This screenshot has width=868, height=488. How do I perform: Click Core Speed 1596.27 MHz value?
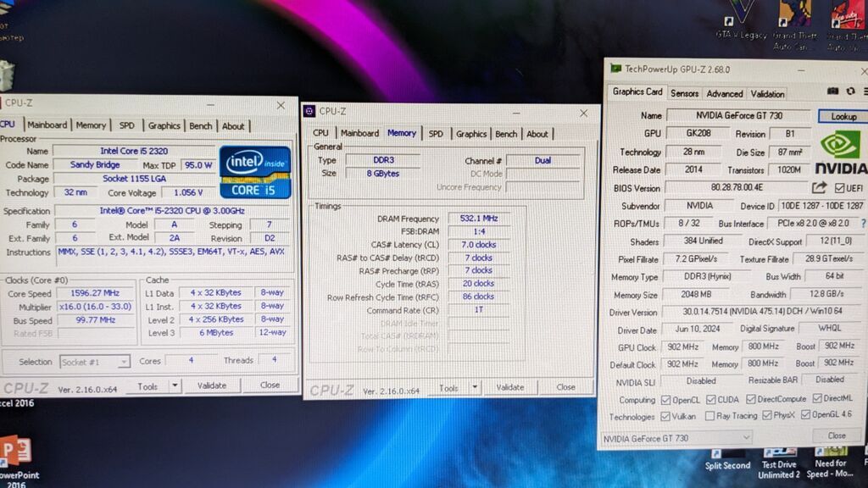click(x=95, y=292)
